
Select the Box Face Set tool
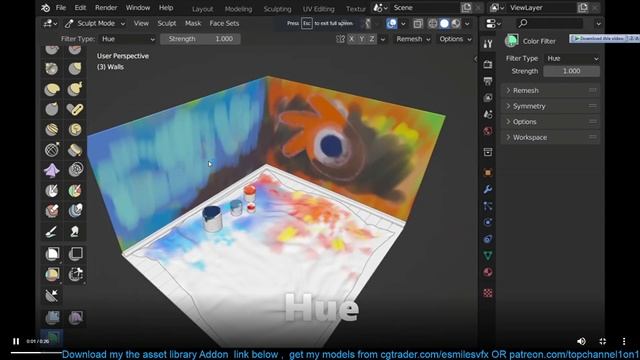[52, 274]
